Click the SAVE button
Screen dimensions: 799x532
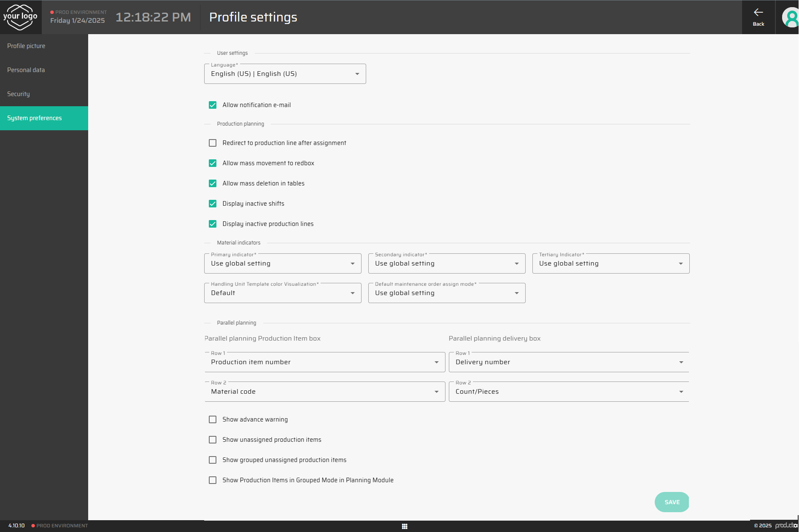pos(672,502)
